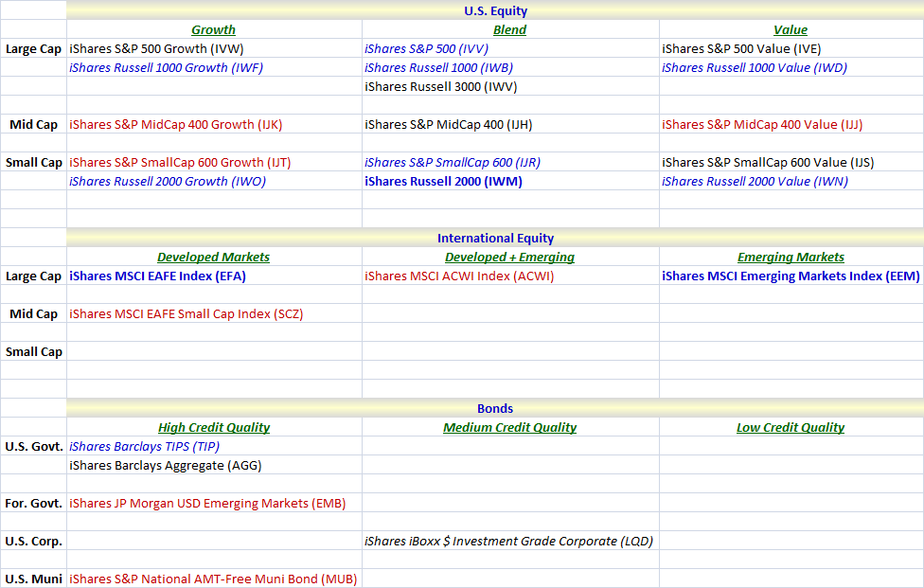Screen dimensions: 924x588
Task: Select iShares S&P 500 Value (IVE) cell
Action: [791, 48]
